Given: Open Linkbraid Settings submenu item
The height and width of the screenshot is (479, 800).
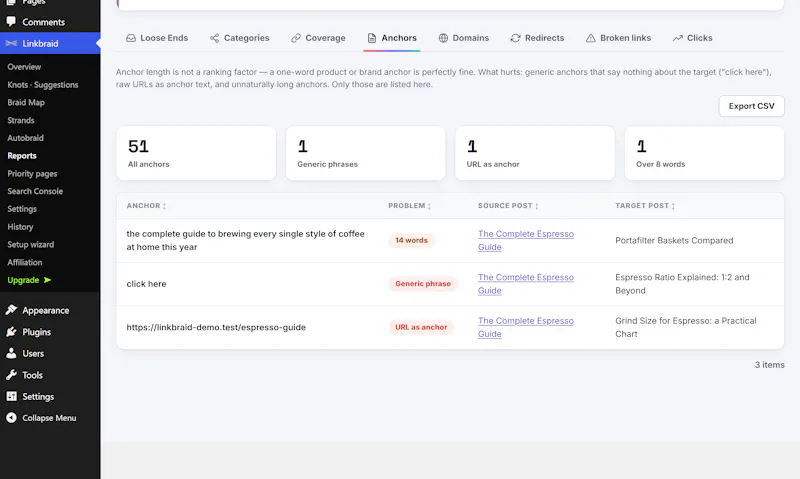Looking at the screenshot, I should [x=22, y=209].
